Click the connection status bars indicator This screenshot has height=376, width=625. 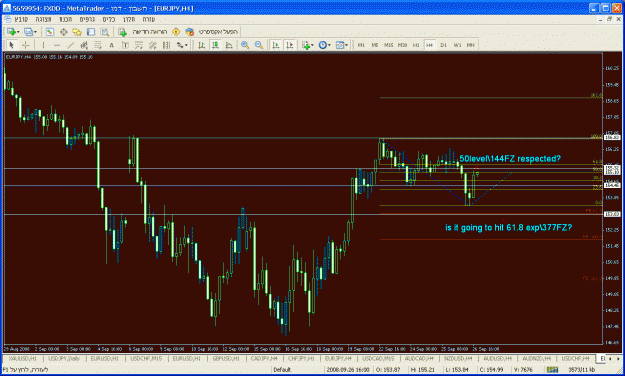552,370
